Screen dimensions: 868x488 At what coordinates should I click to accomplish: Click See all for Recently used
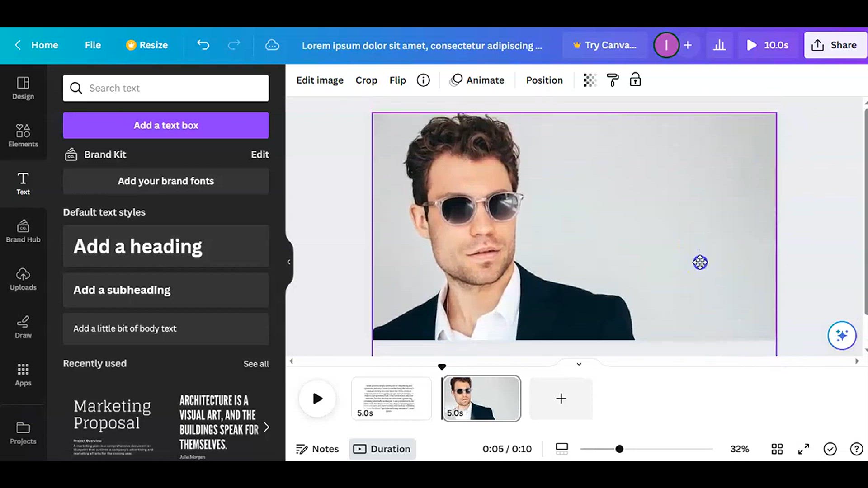click(256, 364)
